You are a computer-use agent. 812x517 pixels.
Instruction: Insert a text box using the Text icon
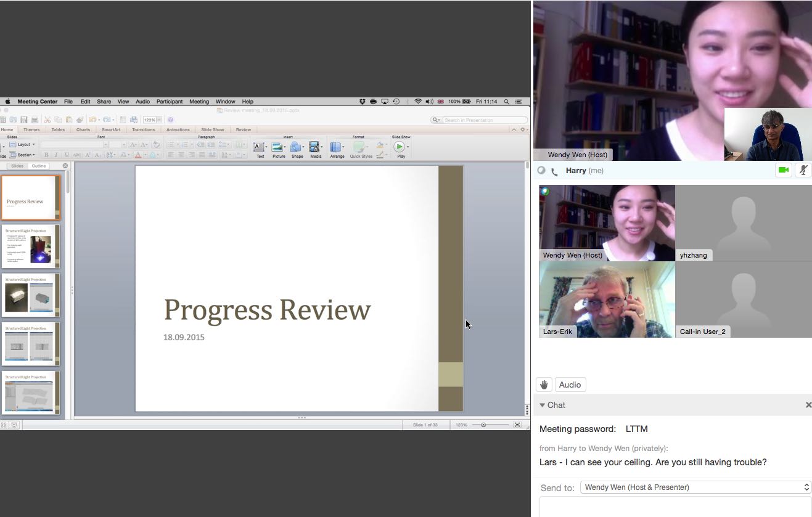click(260, 148)
